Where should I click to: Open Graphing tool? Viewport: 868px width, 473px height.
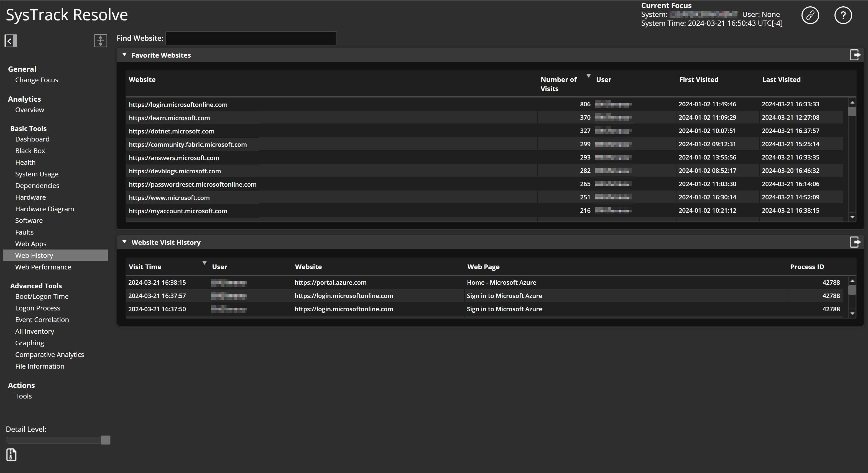coord(30,343)
